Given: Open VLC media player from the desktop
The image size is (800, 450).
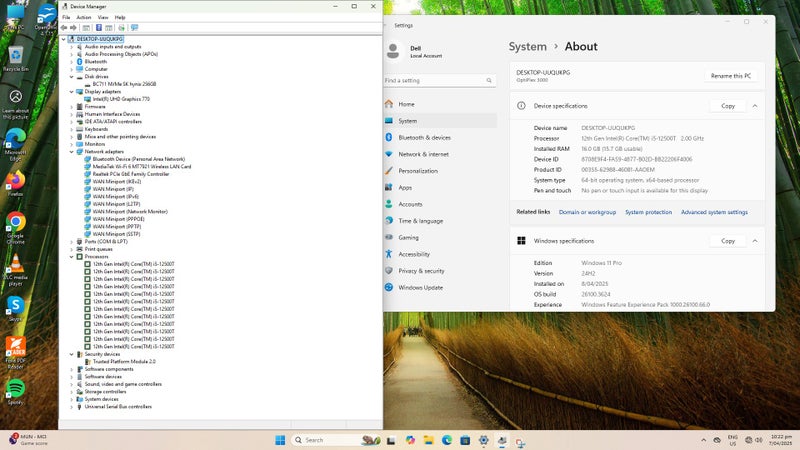Looking at the screenshot, I should pyautogui.click(x=16, y=270).
